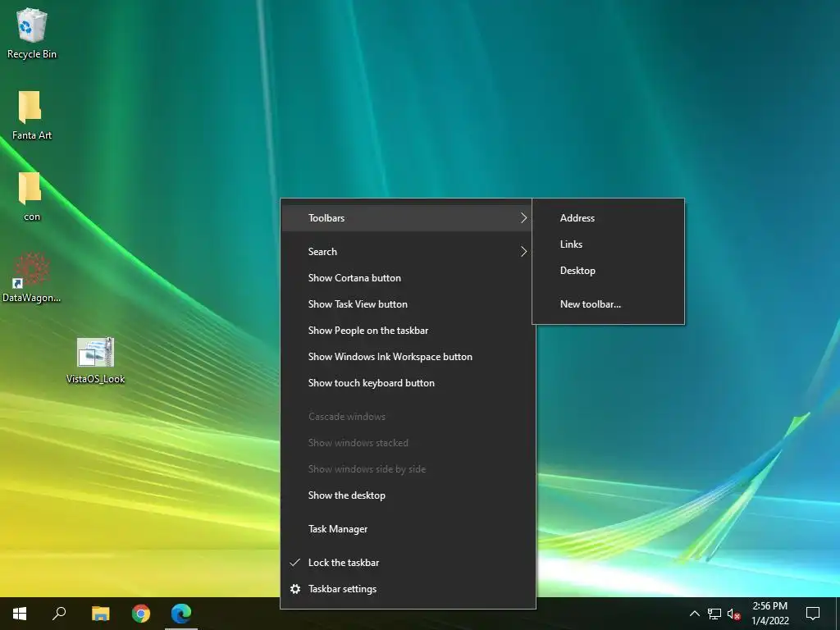Open the Windows Start button
Image resolution: width=840 pixels, height=630 pixels.
click(x=20, y=614)
